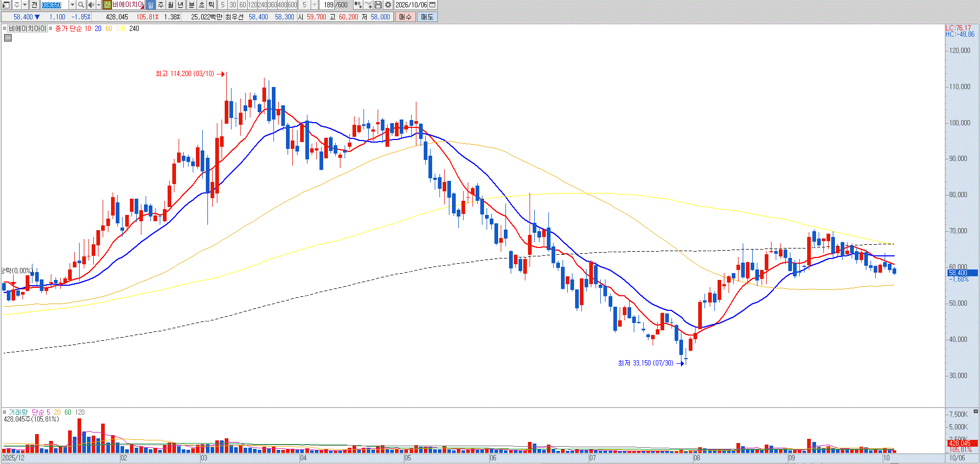980x464 pixels.
Task: Click the date field 2026/10/06
Action: click(411, 5)
